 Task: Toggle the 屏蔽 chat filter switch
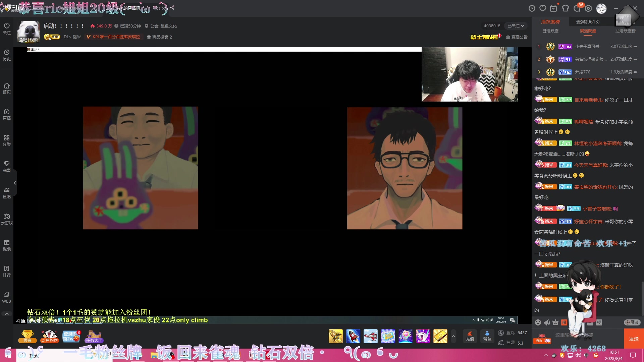632,322
